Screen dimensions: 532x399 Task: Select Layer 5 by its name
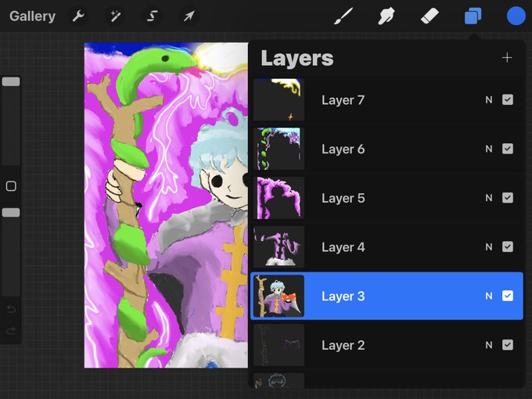[x=343, y=198]
